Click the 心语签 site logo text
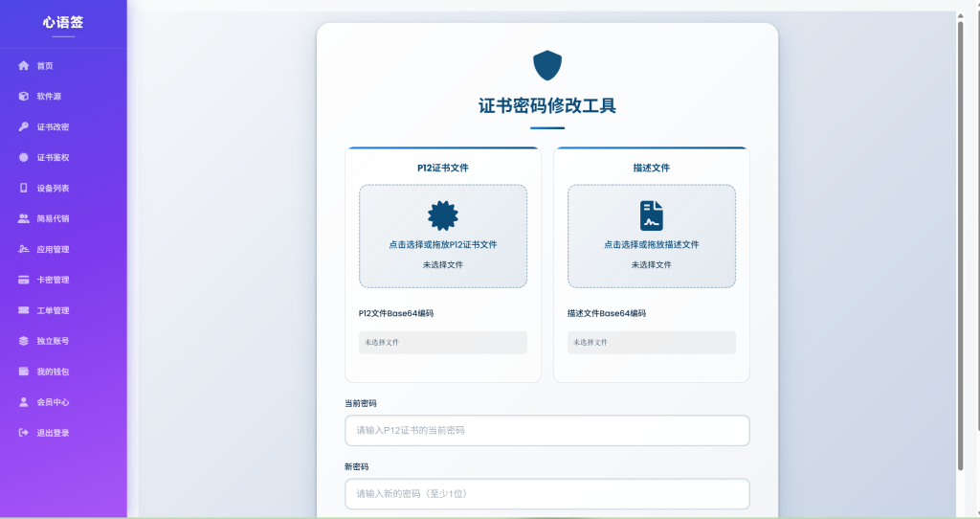This screenshot has height=519, width=980. pos(63,23)
